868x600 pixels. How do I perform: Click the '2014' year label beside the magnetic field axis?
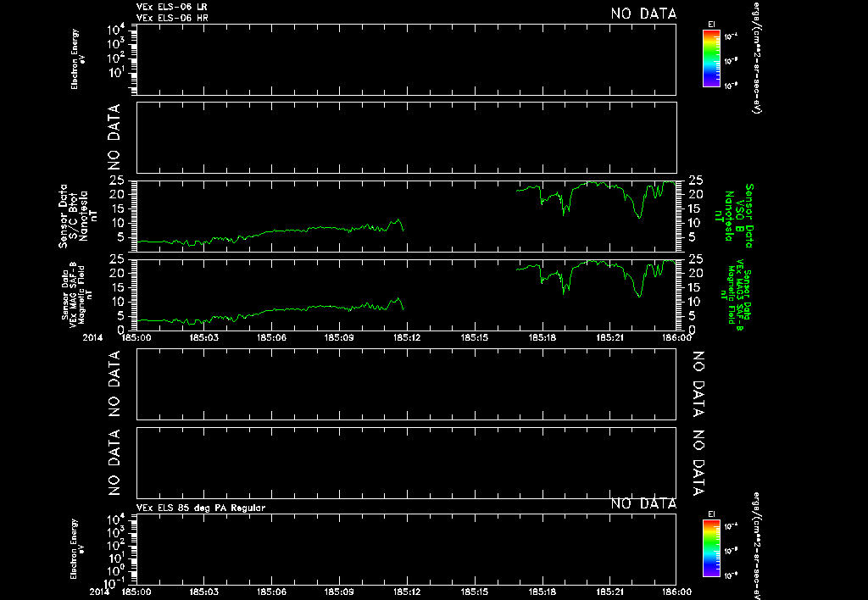pos(93,337)
